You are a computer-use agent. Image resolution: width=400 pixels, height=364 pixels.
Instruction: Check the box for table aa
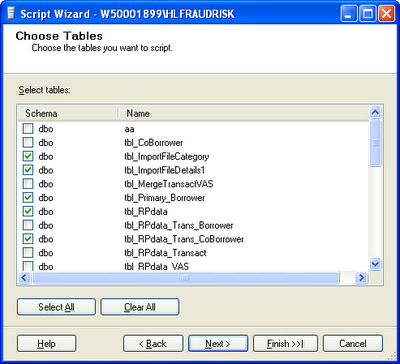28,129
